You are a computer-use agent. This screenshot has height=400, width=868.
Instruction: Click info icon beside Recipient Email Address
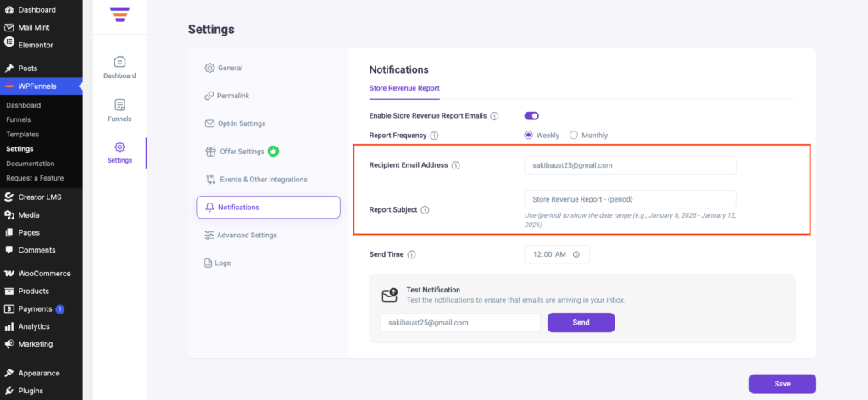coord(456,165)
